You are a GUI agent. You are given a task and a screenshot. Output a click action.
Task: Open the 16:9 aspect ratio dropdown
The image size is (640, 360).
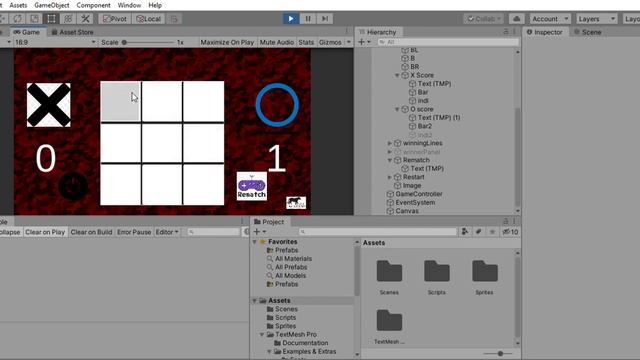point(55,42)
